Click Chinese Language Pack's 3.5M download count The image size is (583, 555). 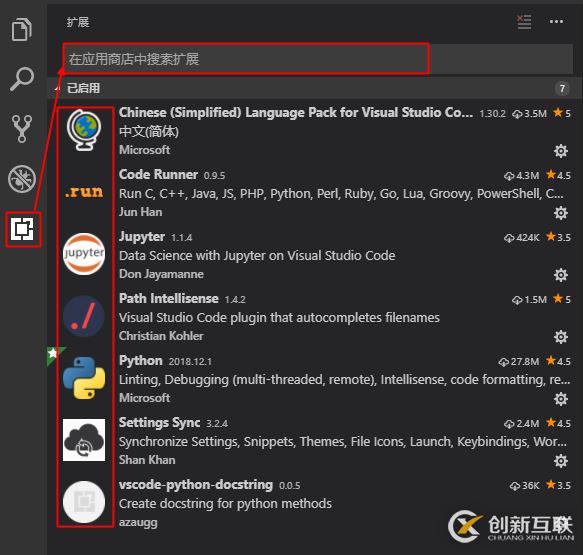pyautogui.click(x=529, y=113)
